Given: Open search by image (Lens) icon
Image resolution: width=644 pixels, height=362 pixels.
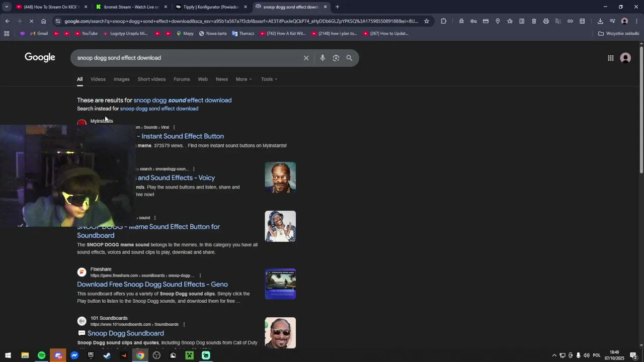Looking at the screenshot, I should pyautogui.click(x=336, y=58).
